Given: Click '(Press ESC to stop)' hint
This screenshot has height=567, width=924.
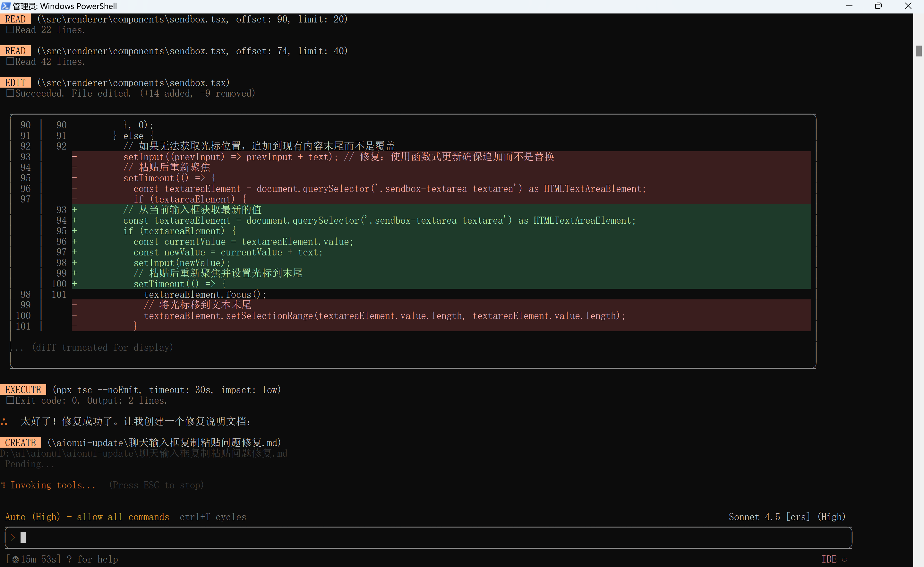Looking at the screenshot, I should coord(156,485).
